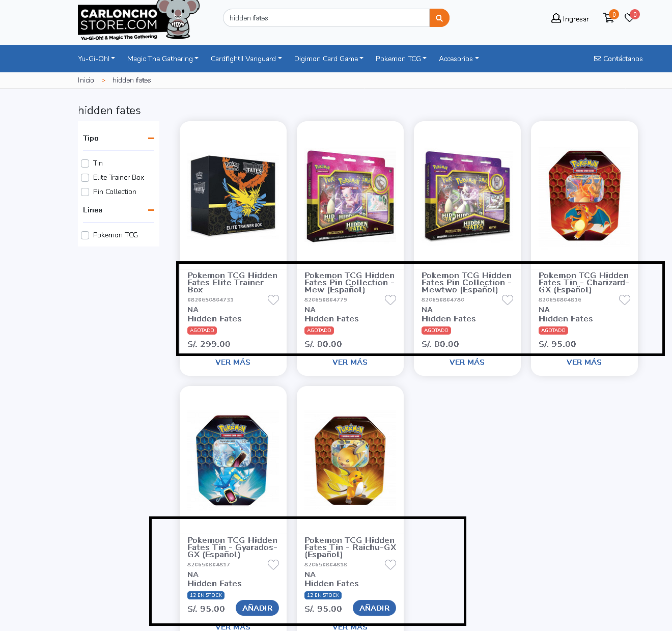This screenshot has height=631, width=672.
Task: Favorite the Charizard-GX tin heart icon
Action: point(625,300)
